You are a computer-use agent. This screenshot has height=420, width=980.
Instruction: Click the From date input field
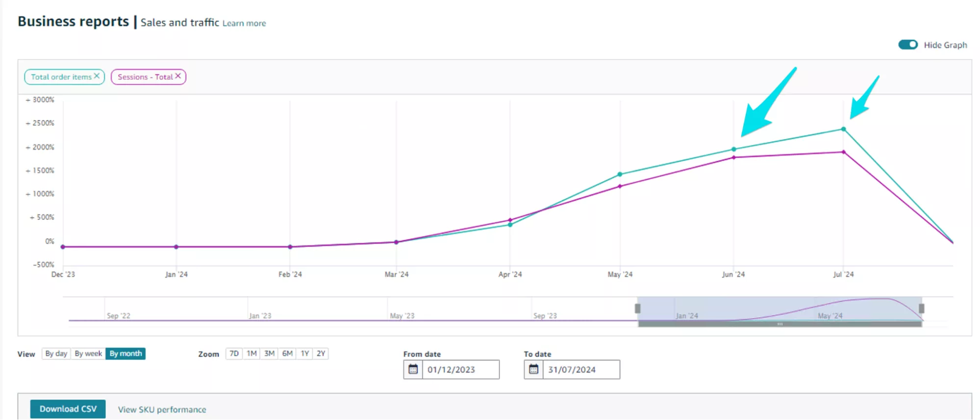click(460, 370)
